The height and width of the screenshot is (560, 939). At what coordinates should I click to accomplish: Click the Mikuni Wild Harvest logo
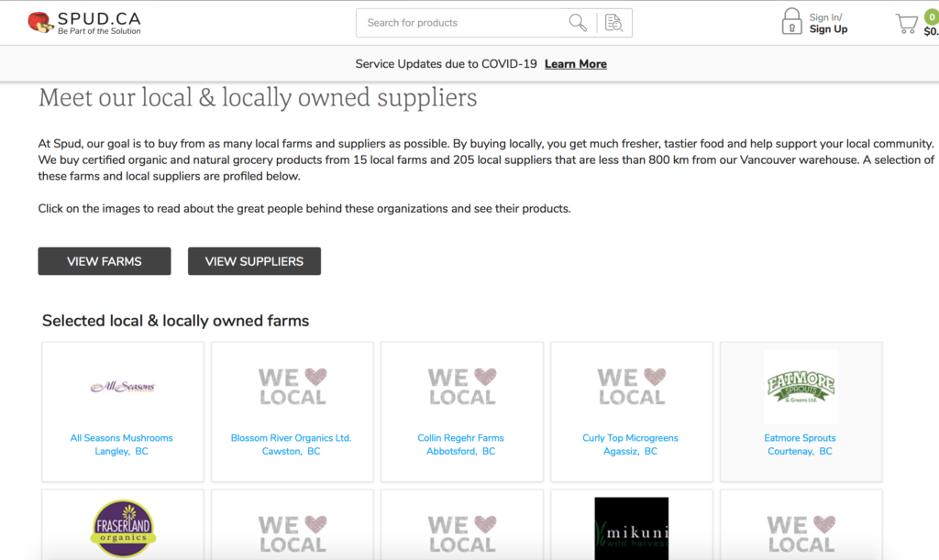click(631, 529)
